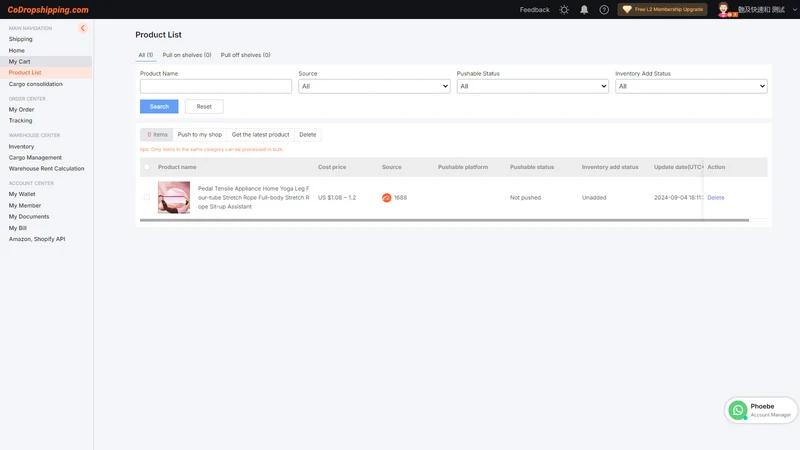The image size is (800, 450).
Task: Open Product List in the sidebar
Action: point(25,73)
